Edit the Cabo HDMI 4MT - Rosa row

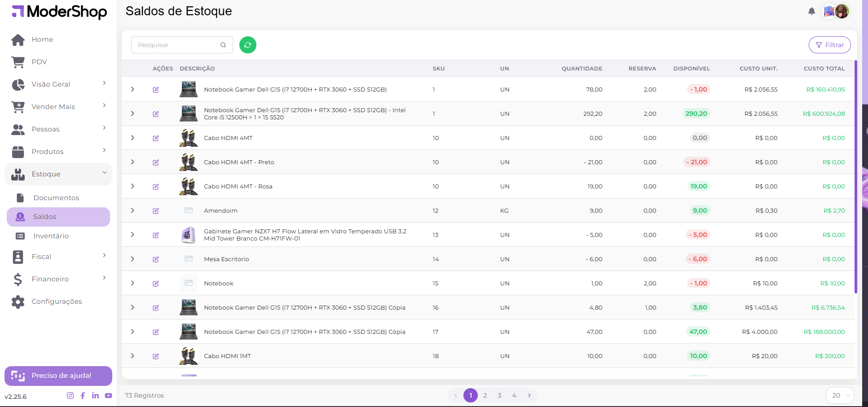point(156,187)
